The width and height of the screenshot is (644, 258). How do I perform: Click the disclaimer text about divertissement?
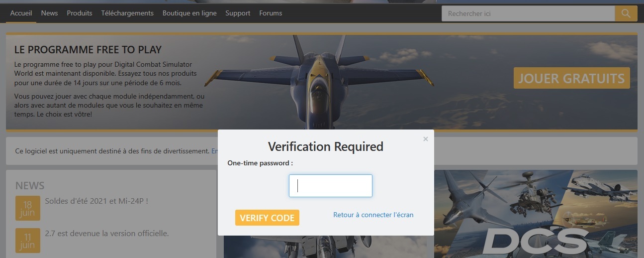[x=112, y=150]
